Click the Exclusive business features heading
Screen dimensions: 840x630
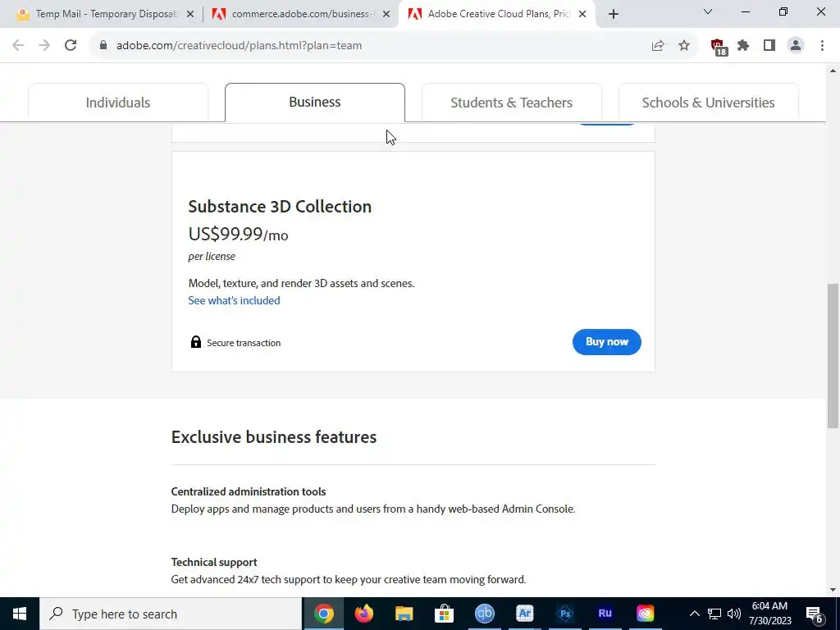(x=274, y=436)
